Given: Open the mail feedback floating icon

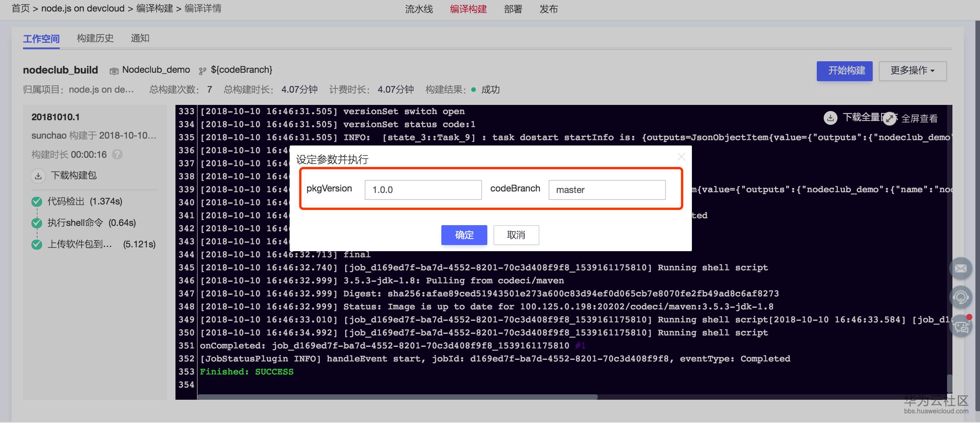Looking at the screenshot, I should pos(960,268).
